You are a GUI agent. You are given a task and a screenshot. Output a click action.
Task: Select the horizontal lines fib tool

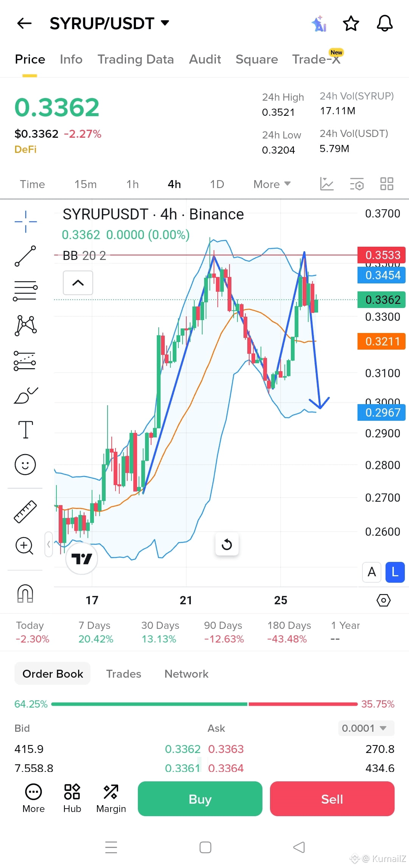(25, 291)
